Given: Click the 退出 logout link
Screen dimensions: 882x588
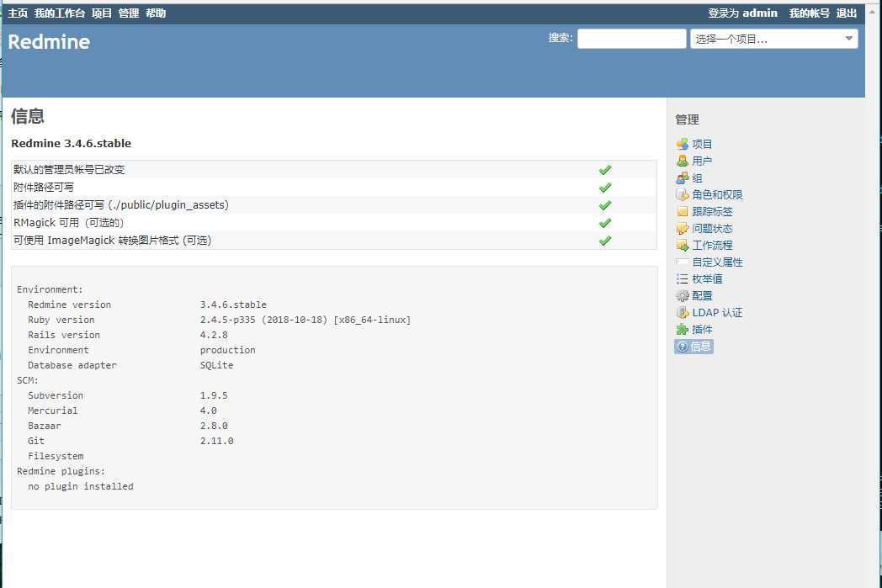Looking at the screenshot, I should tap(846, 13).
